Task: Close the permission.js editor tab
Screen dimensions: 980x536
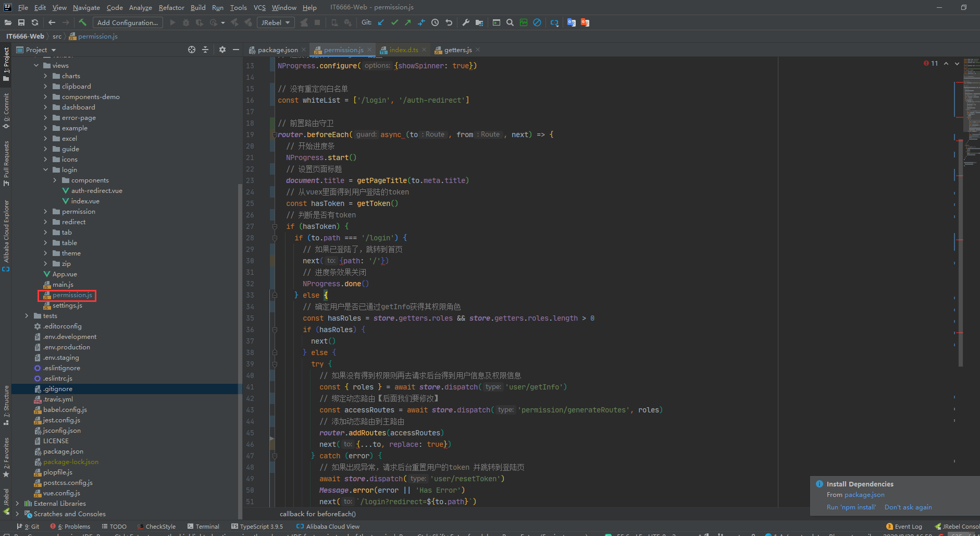Action: 369,50
